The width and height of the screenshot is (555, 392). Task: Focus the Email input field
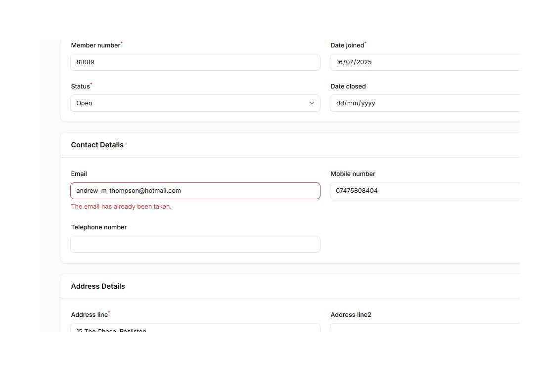[x=195, y=191]
